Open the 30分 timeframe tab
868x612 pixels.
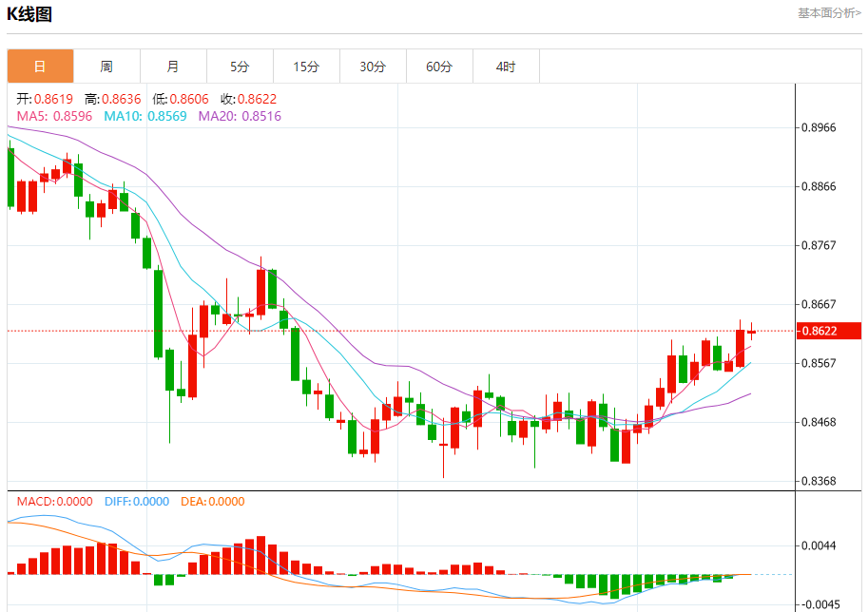pos(373,67)
